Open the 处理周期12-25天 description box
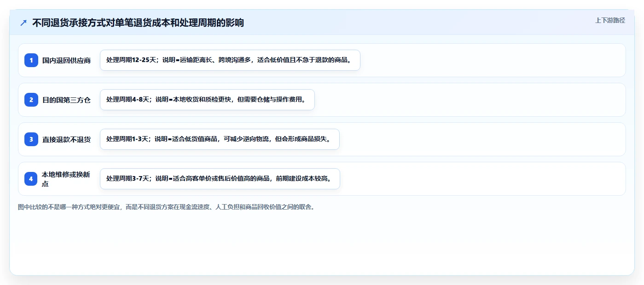 (x=230, y=60)
